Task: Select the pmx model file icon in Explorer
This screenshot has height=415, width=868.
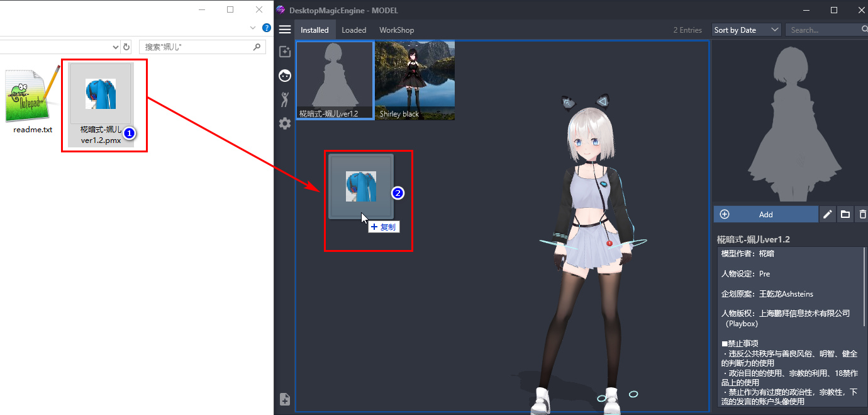Action: [x=101, y=93]
